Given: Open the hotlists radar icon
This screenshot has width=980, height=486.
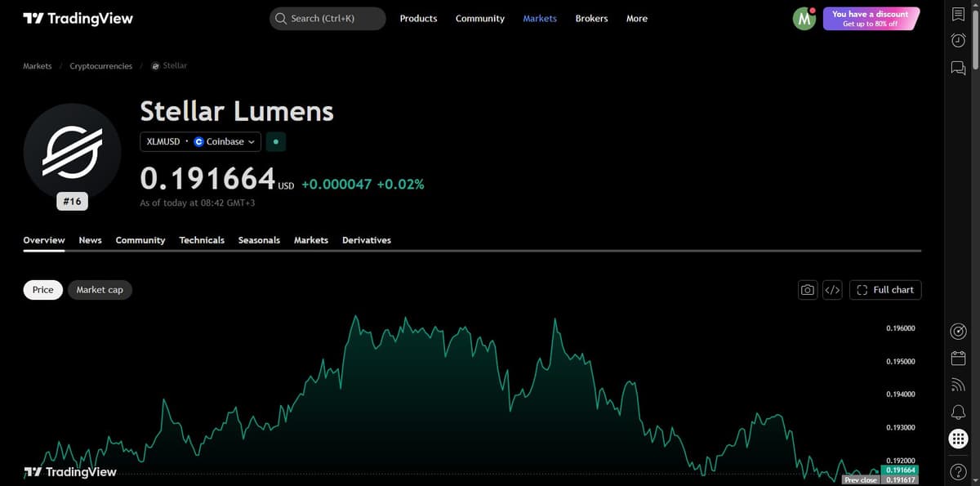Looking at the screenshot, I should point(959,331).
